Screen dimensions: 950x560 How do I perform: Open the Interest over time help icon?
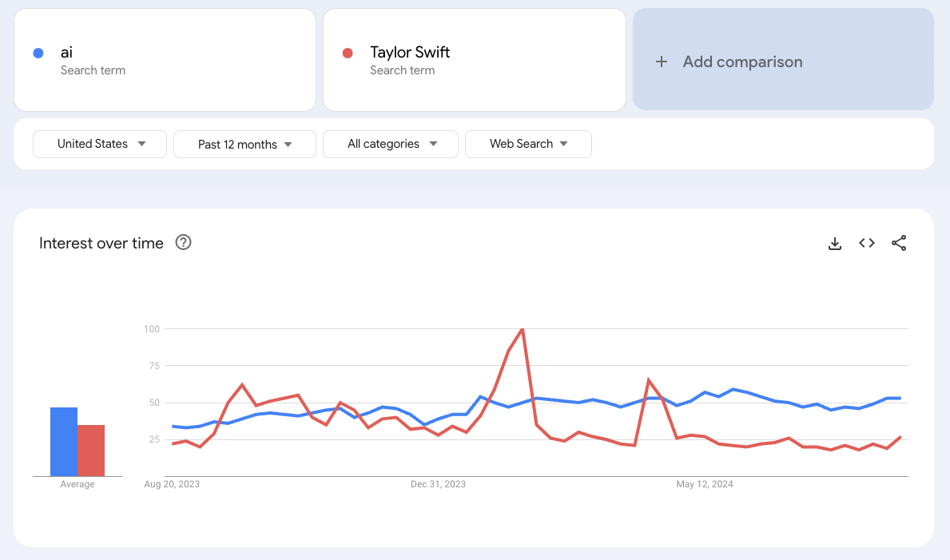pos(183,243)
